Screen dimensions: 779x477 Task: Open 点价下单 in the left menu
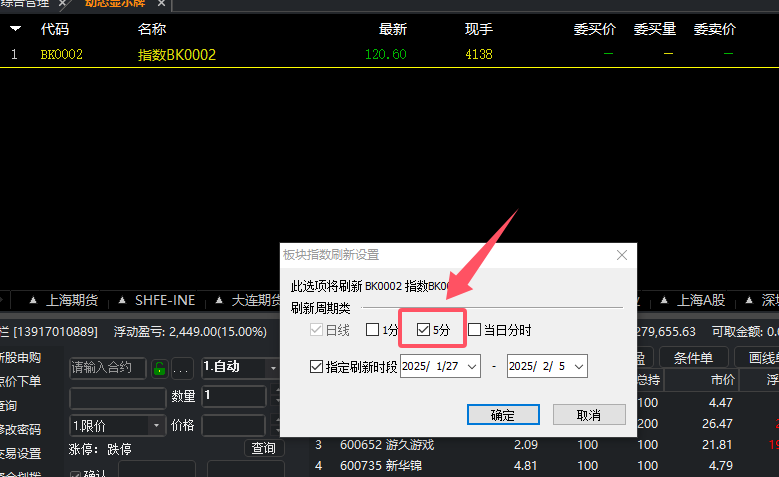tap(20, 382)
